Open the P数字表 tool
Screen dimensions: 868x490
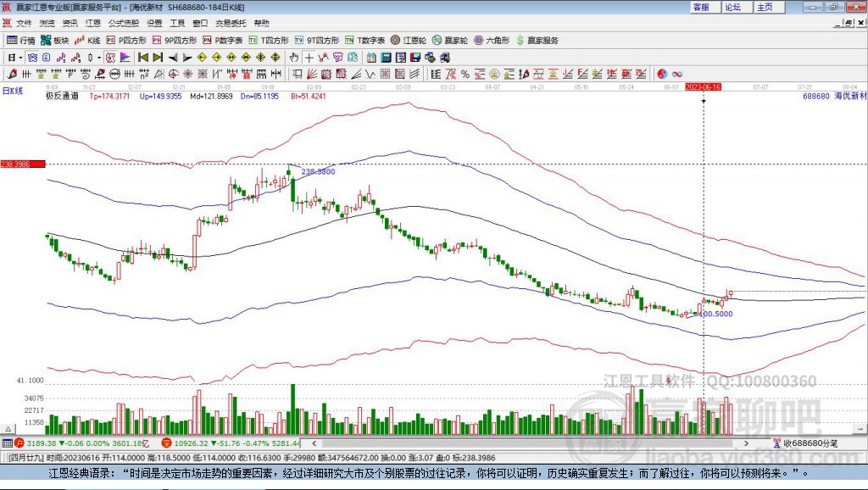click(223, 40)
